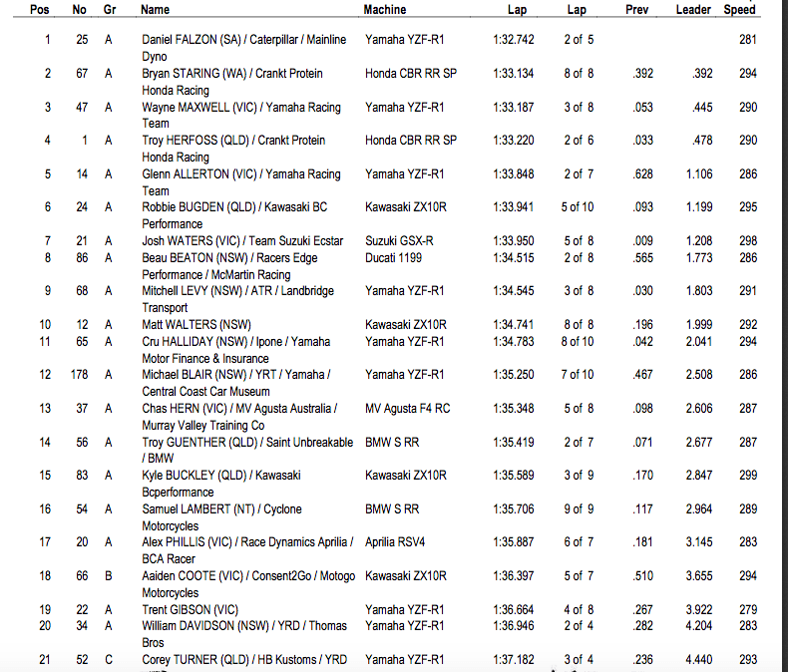The width and height of the screenshot is (788, 672).
Task: Click MV Agusta F4 RC machine cell
Action: 407,409
